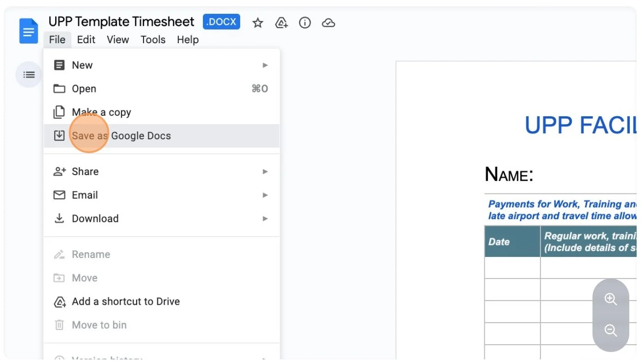
Task: Open the Tools menu
Action: click(x=153, y=40)
